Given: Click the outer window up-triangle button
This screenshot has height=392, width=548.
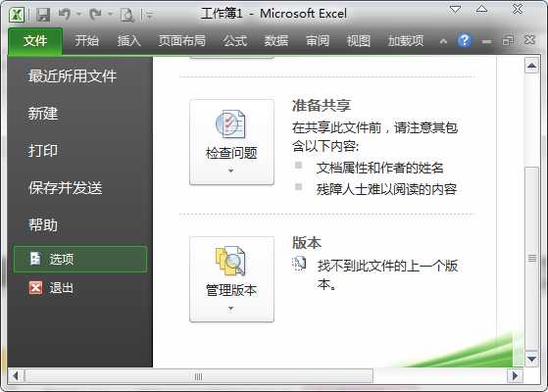Looking at the screenshot, I should point(481,9).
